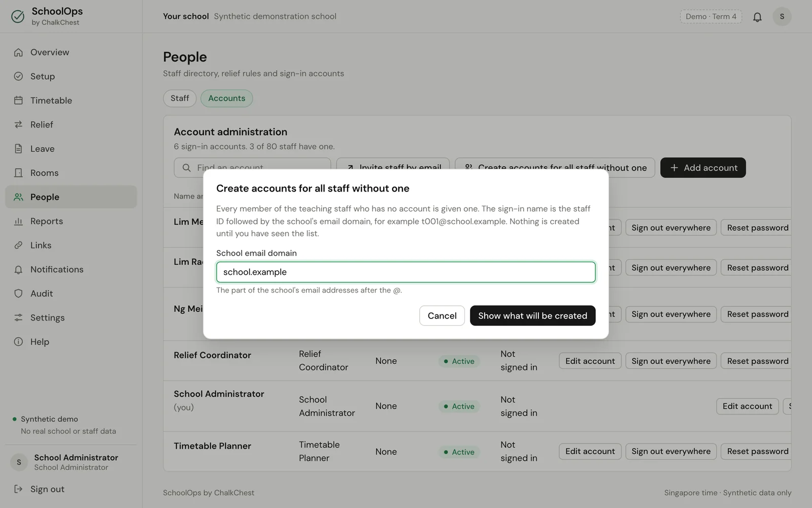Click Active status for Timetable Planner
Viewport: 812px width, 508px height.
pyautogui.click(x=459, y=452)
